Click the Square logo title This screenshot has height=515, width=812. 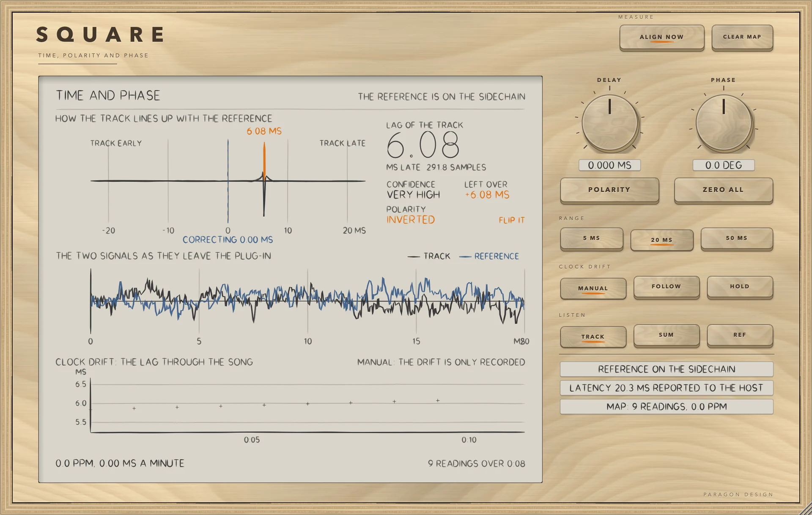101,35
